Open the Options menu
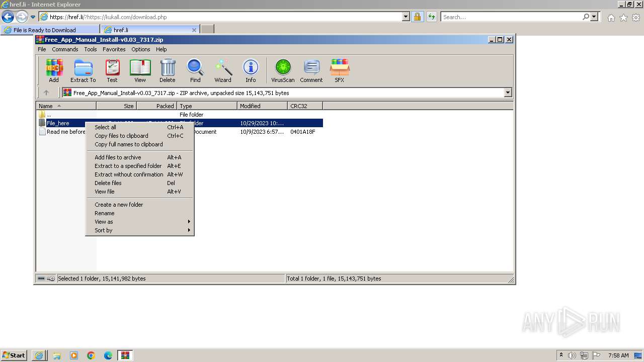 [141, 49]
